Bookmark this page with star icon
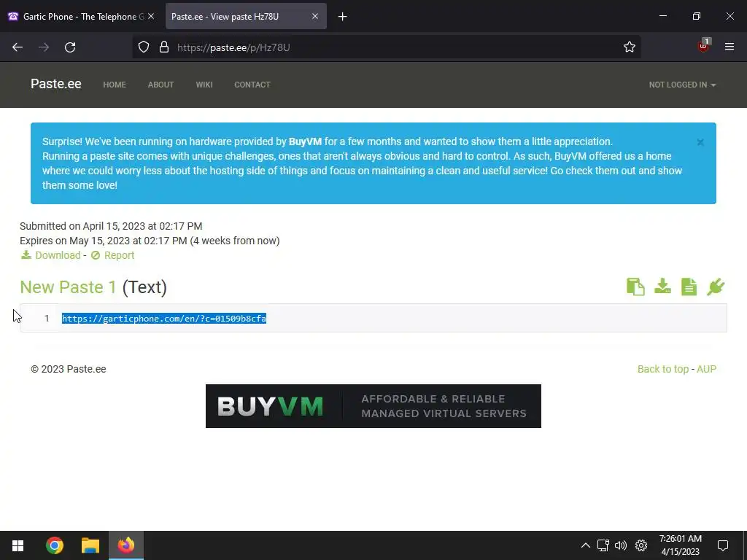The height and width of the screenshot is (560, 747). tap(630, 47)
